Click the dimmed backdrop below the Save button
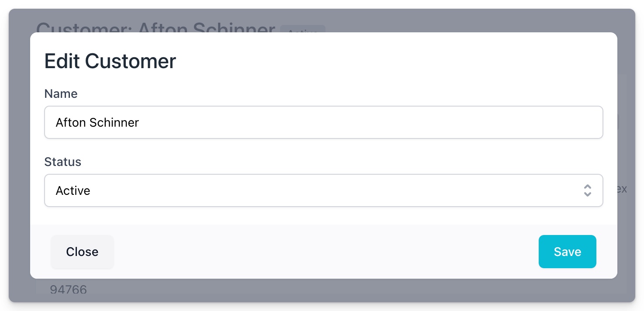The width and height of the screenshot is (644, 311). (567, 290)
